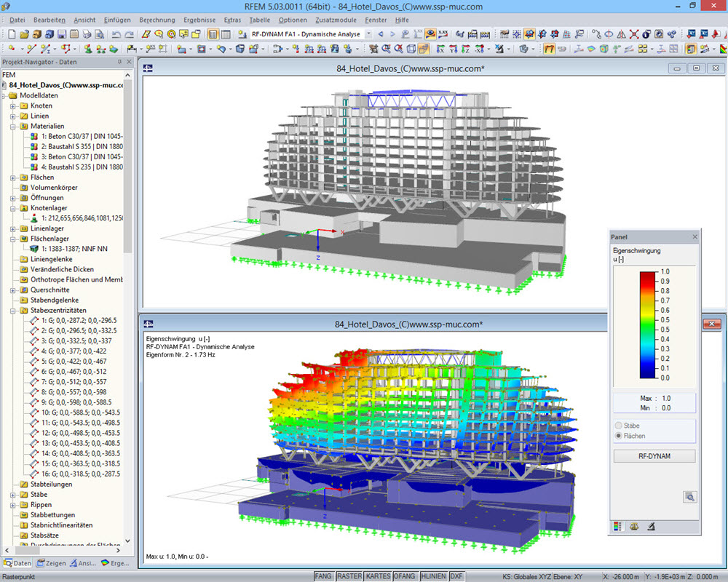This screenshot has width=728, height=582.
Task: Click the DXF button in the status bar
Action: coord(456,575)
